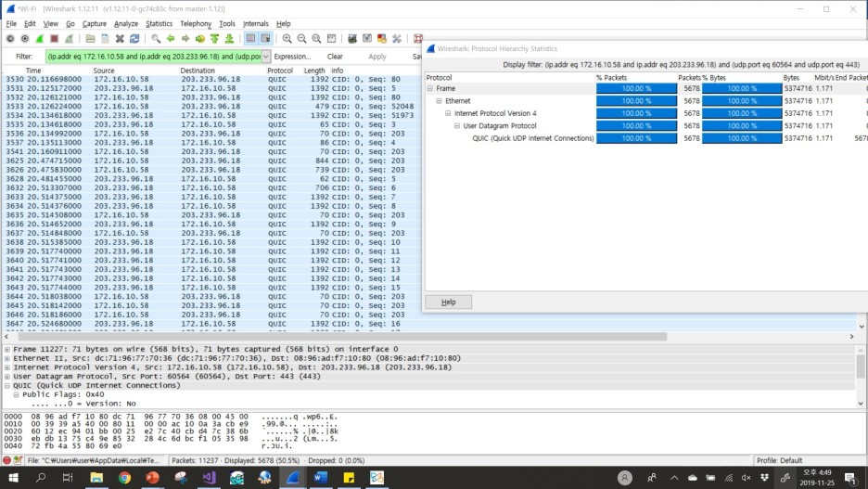Image resolution: width=868 pixels, height=489 pixels.
Task: Reset zoom to normal size icon
Action: [x=316, y=38]
